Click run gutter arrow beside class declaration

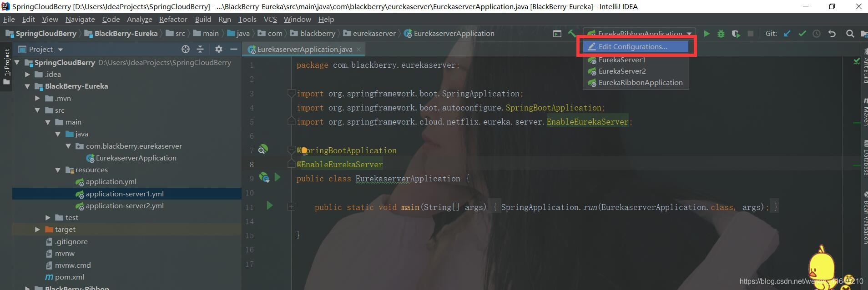pyautogui.click(x=278, y=177)
